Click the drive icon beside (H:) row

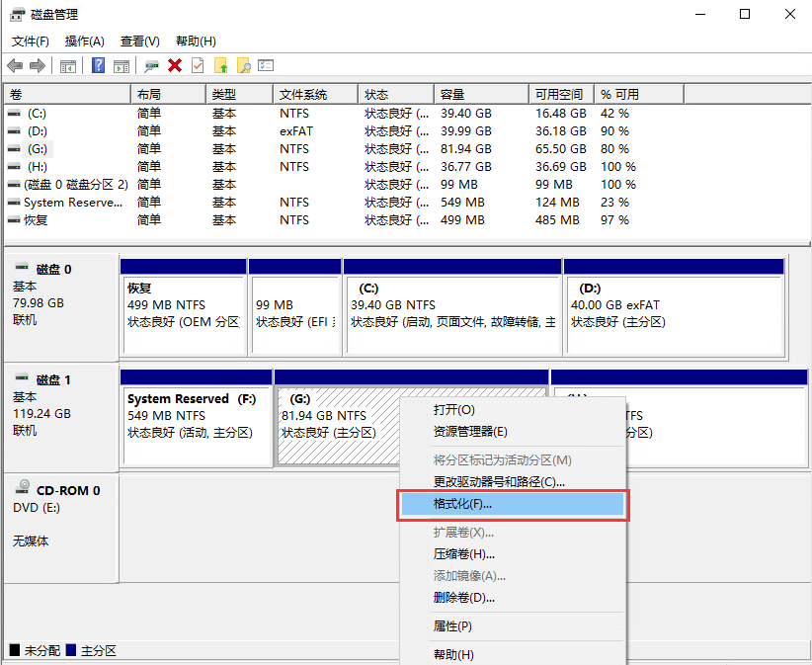(x=14, y=167)
